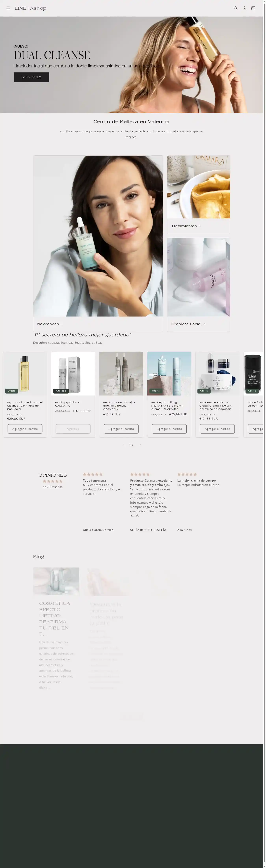Open the account login icon
The width and height of the screenshot is (266, 868).
coord(244,8)
